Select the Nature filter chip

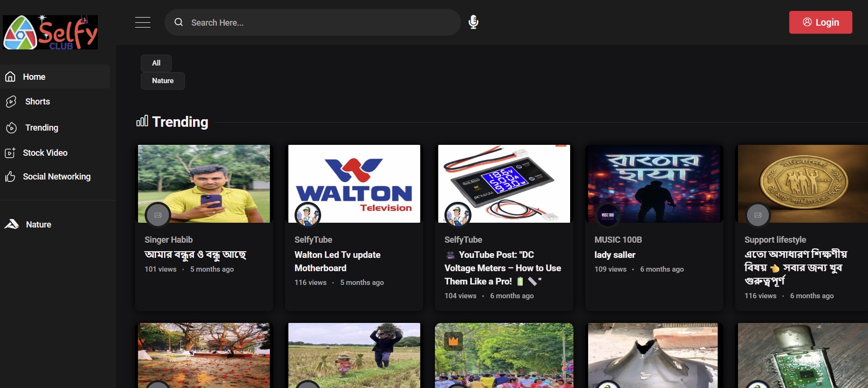tap(163, 81)
